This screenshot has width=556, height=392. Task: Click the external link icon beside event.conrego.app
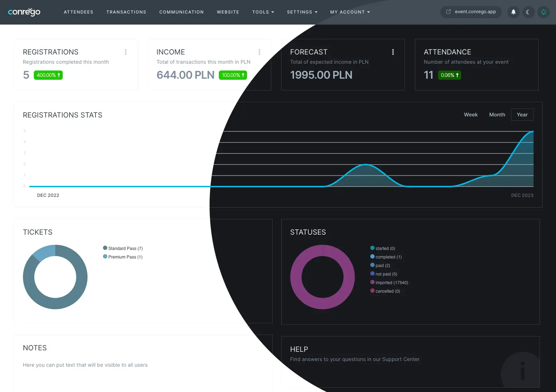(x=448, y=12)
